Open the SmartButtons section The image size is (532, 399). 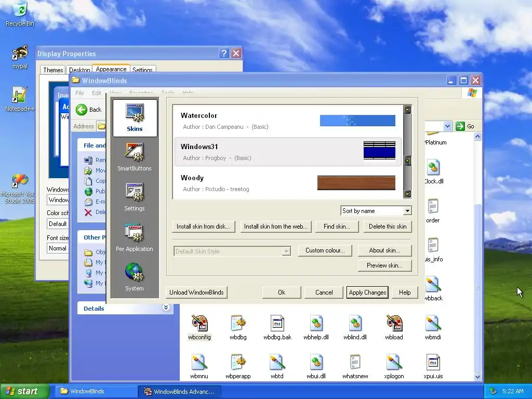[x=135, y=157]
